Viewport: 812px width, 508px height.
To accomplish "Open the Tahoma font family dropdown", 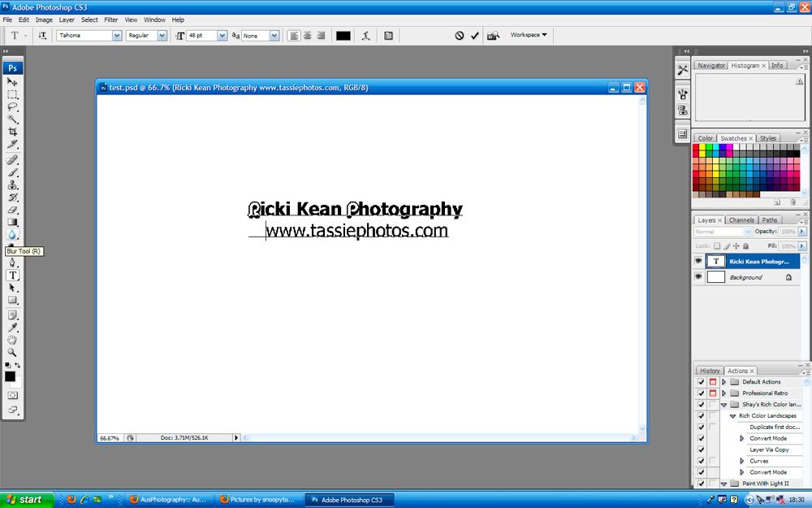I will (117, 36).
